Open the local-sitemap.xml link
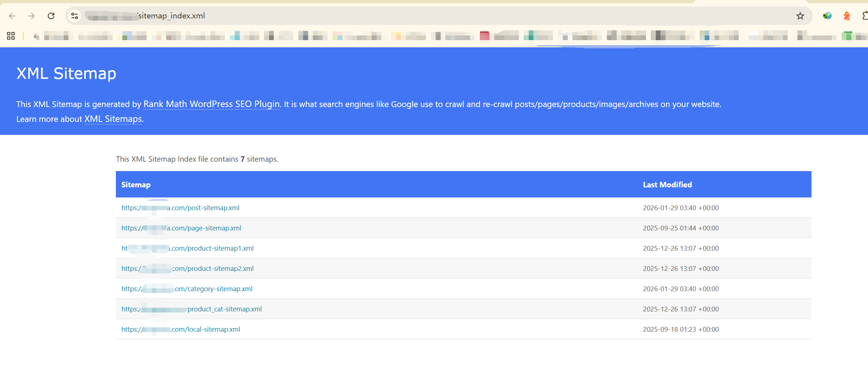The height and width of the screenshot is (370, 868). pyautogui.click(x=206, y=329)
